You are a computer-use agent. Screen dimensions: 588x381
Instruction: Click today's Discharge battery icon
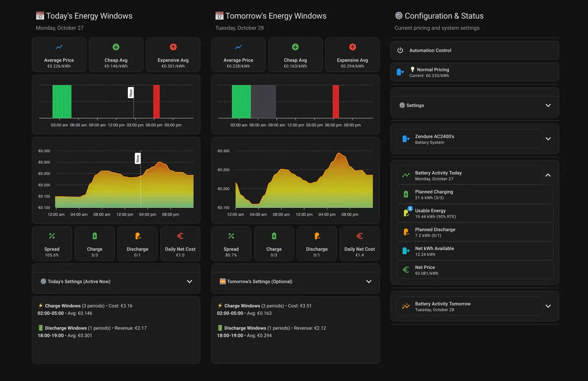coord(138,236)
